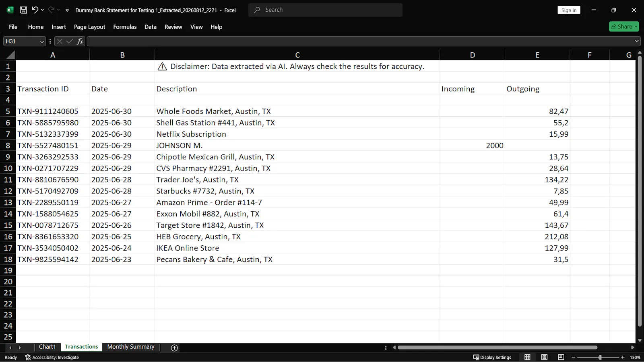Image resolution: width=644 pixels, height=362 pixels.
Task: Open the Review ribbon tab
Action: (x=173, y=27)
